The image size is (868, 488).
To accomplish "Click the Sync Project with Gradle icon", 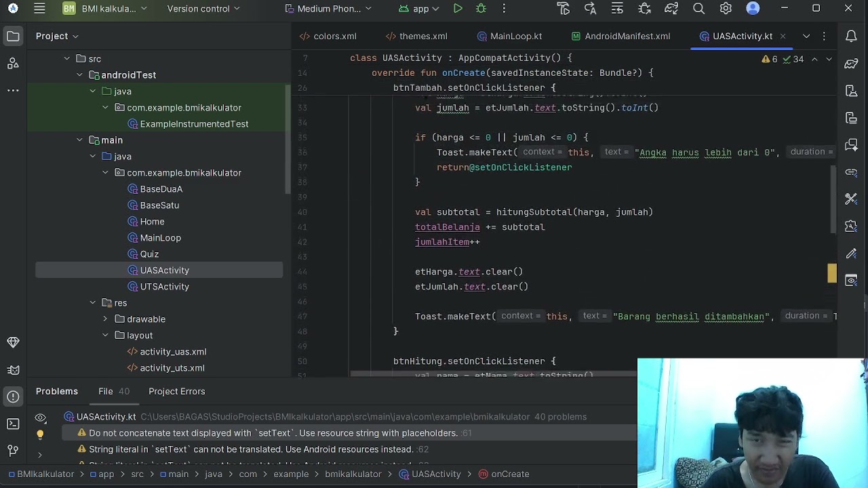I will (671, 9).
